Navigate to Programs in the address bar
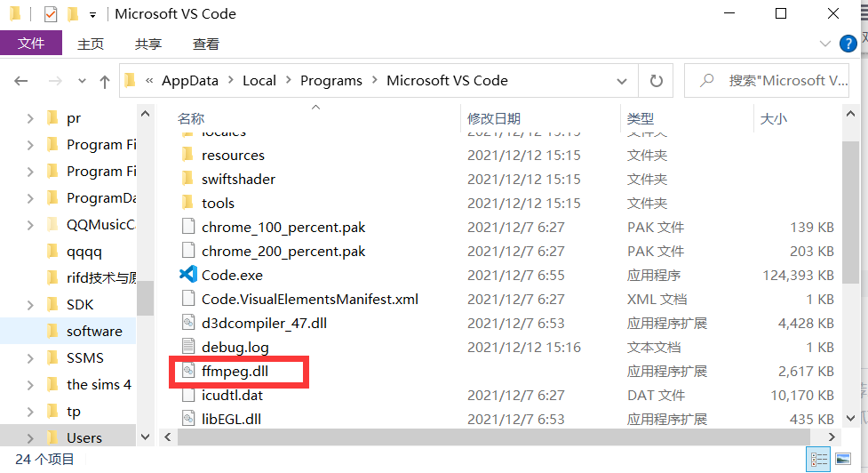 coord(331,81)
